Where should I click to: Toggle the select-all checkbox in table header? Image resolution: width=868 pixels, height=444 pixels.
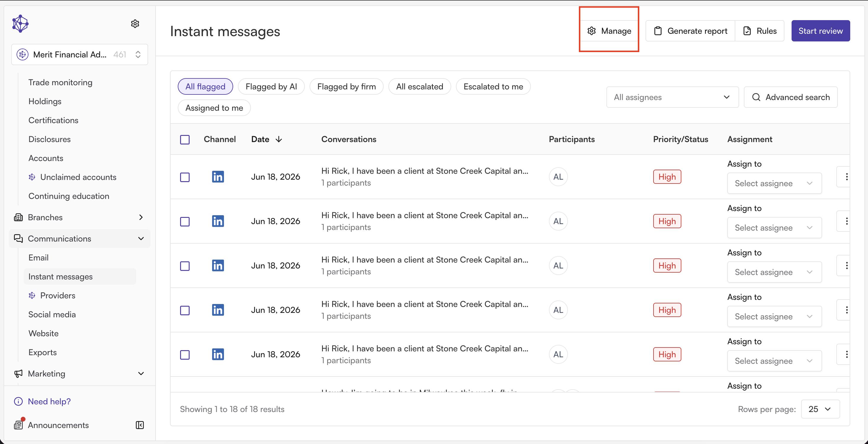tap(185, 139)
